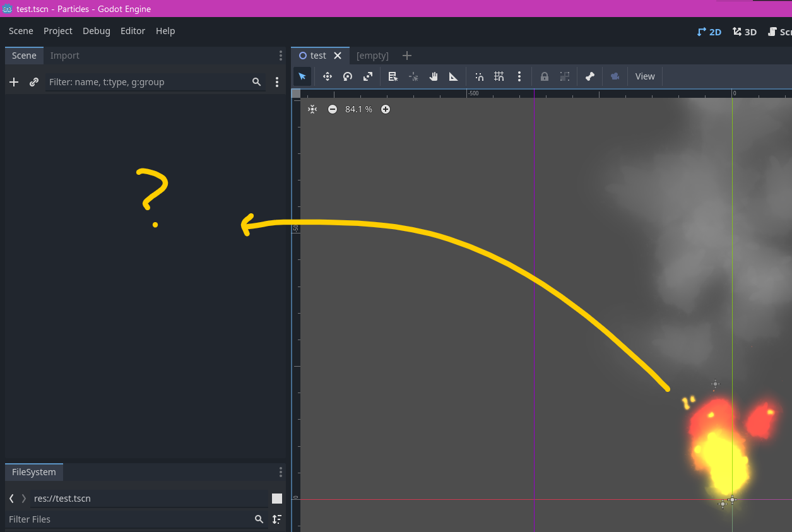Open the Scene panel options menu
Viewport: 792px width, 532px height.
[x=280, y=56]
